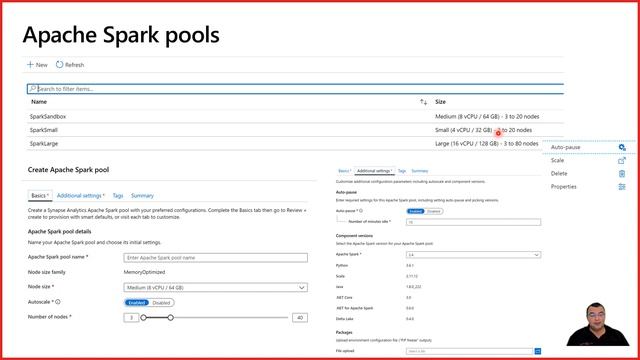Click the New button label
The height and width of the screenshot is (360, 640).
pos(42,65)
